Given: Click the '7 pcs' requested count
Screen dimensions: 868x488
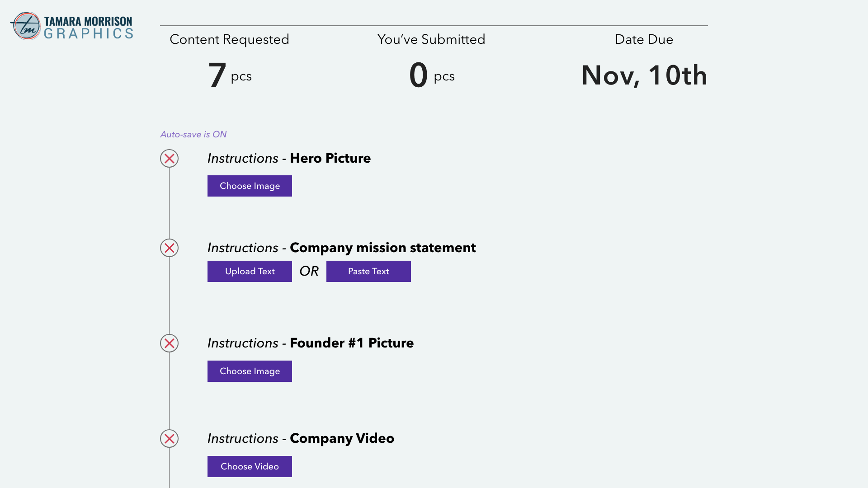Looking at the screenshot, I should coord(230,75).
